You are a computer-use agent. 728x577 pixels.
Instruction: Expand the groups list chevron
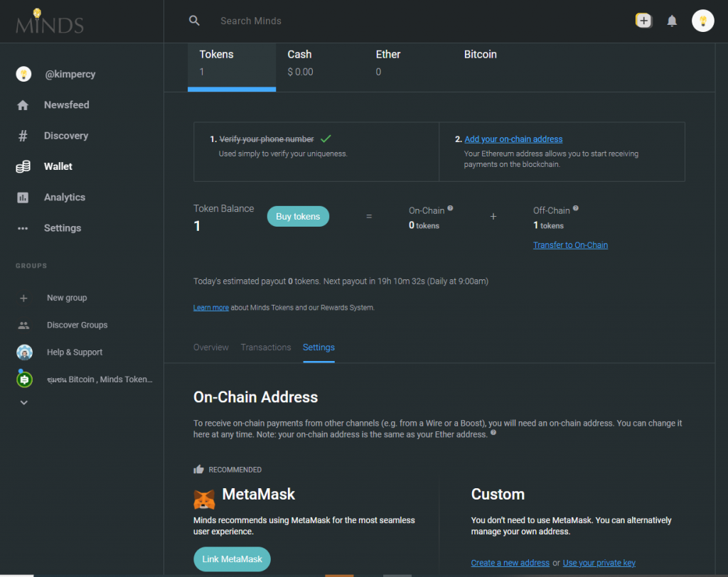[24, 402]
